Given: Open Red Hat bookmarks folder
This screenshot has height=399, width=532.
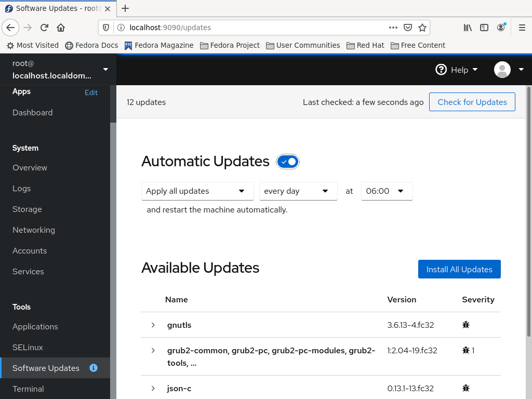Looking at the screenshot, I should 365,46.
